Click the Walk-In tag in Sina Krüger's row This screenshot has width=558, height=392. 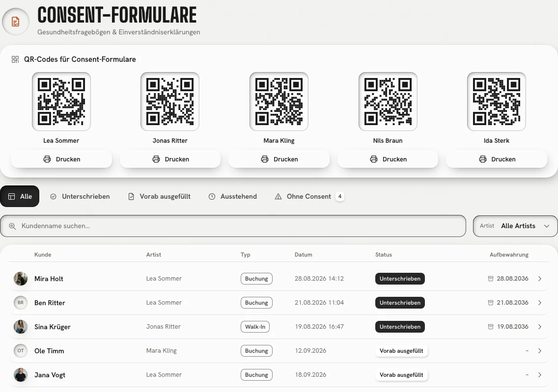[x=255, y=327]
